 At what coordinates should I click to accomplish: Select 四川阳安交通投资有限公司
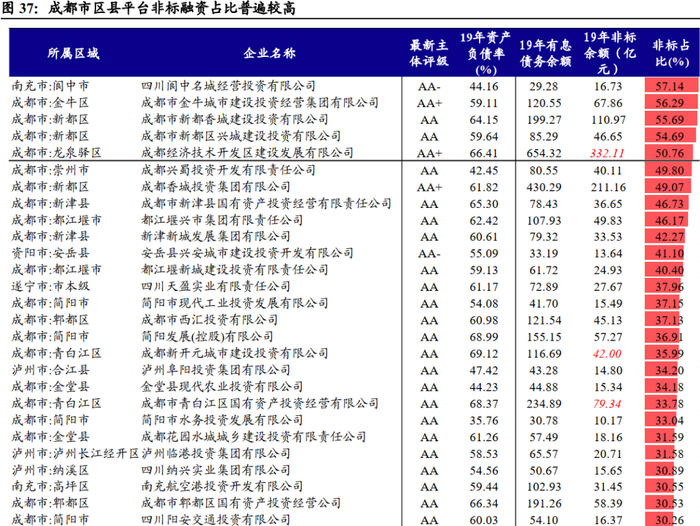point(216,520)
